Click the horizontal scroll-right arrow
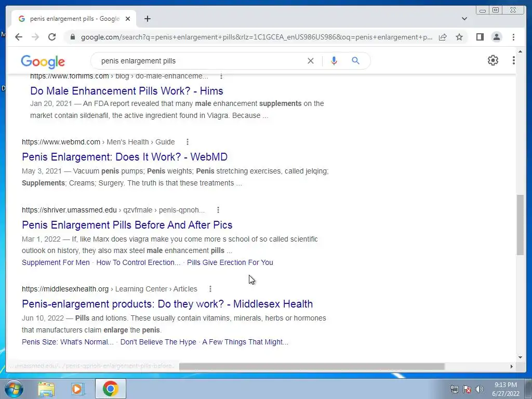Viewport: 532px width, 399px height. [x=512, y=366]
